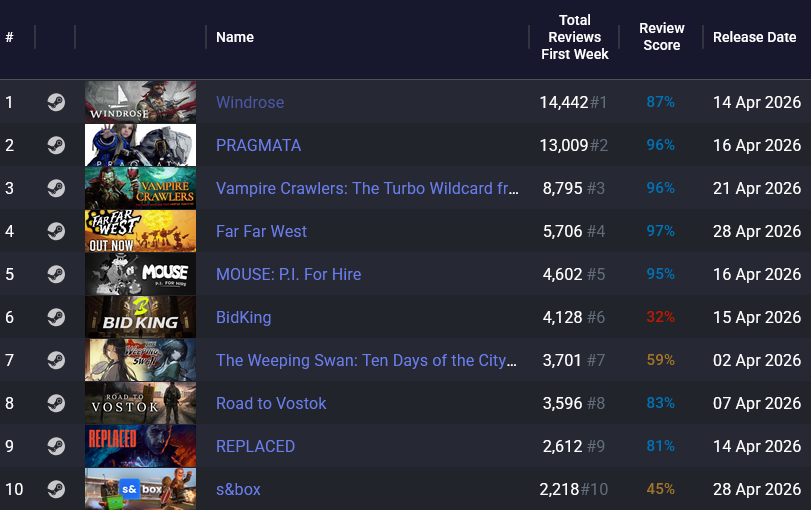The height and width of the screenshot is (510, 811).
Task: Click the Steam icon in Windrose row
Action: pyautogui.click(x=56, y=102)
